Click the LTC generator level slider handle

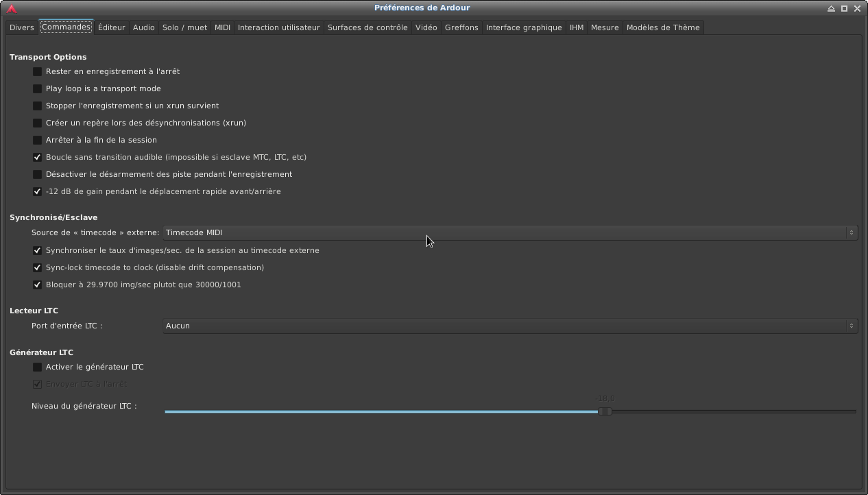[605, 411]
